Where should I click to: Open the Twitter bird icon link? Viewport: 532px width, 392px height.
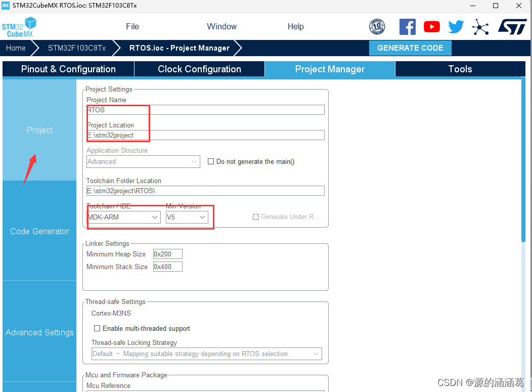coord(456,27)
